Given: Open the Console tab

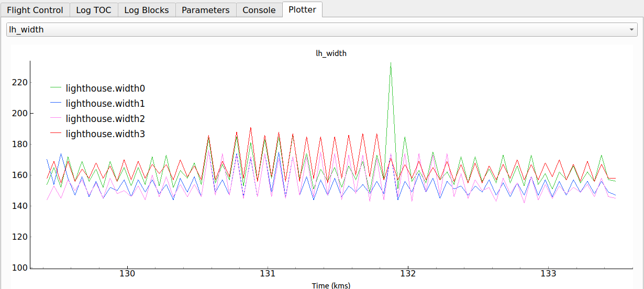Looking at the screenshot, I should (259, 10).
